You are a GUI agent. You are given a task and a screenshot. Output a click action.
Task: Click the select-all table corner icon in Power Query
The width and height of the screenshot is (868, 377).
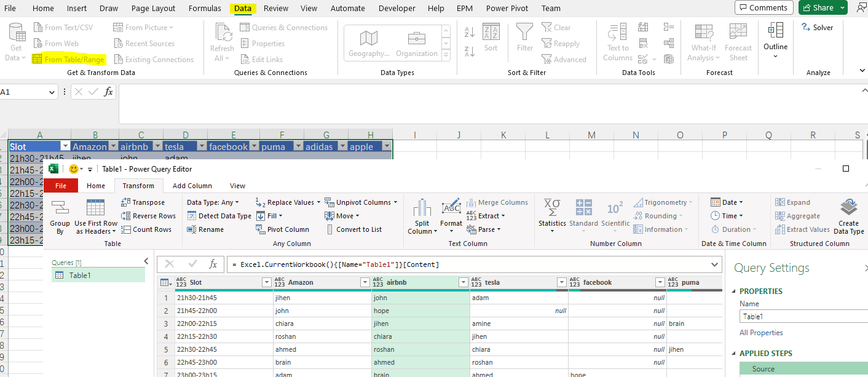click(x=166, y=282)
